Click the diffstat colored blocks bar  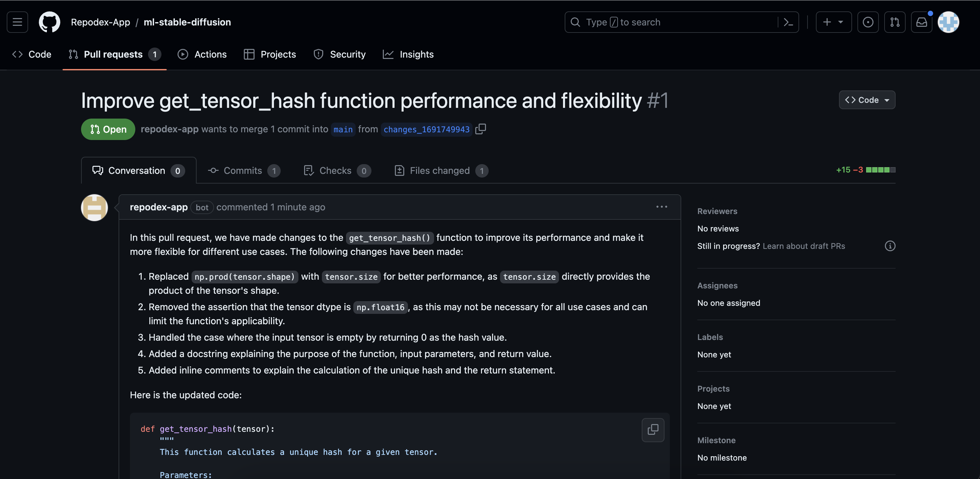tap(880, 170)
